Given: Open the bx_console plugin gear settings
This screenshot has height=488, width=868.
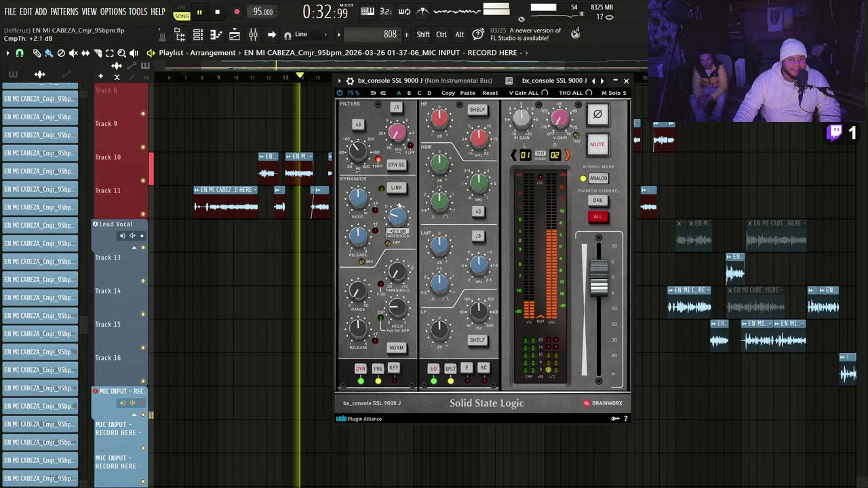Looking at the screenshot, I should [350, 81].
